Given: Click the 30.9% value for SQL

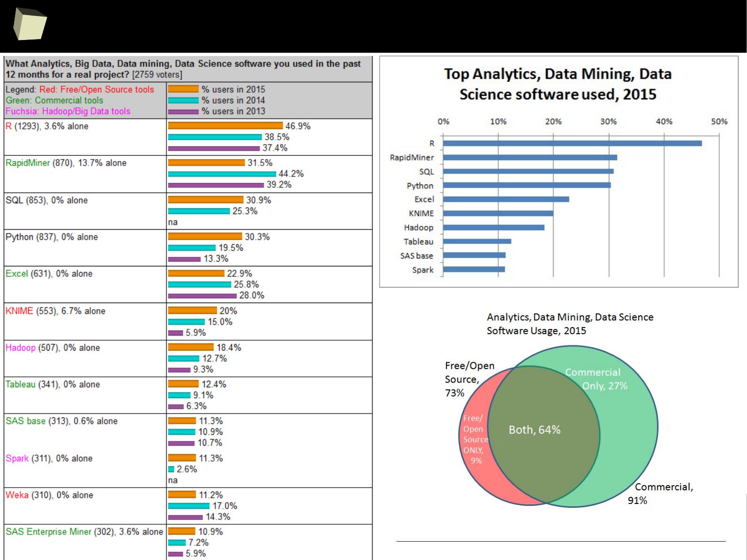Looking at the screenshot, I should (259, 200).
